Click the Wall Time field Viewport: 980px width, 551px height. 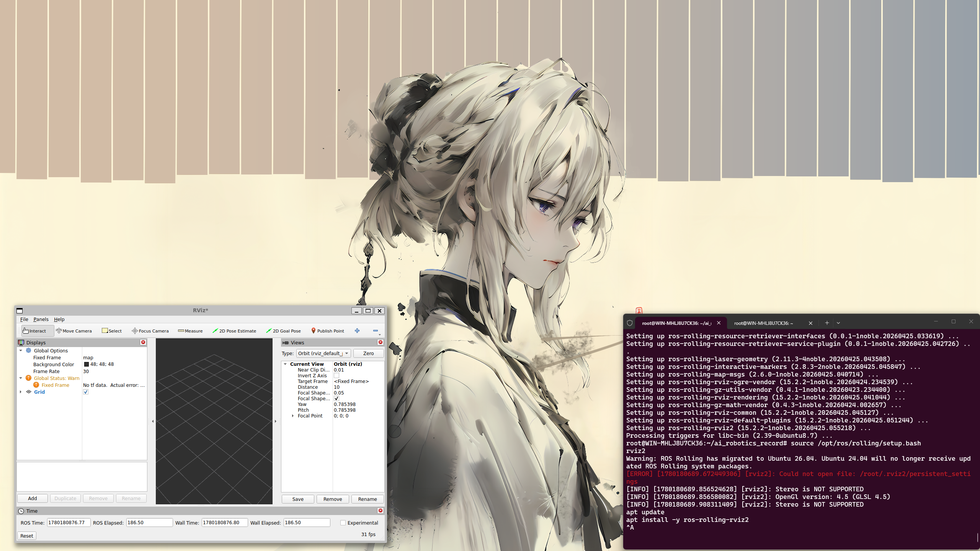[x=225, y=523]
